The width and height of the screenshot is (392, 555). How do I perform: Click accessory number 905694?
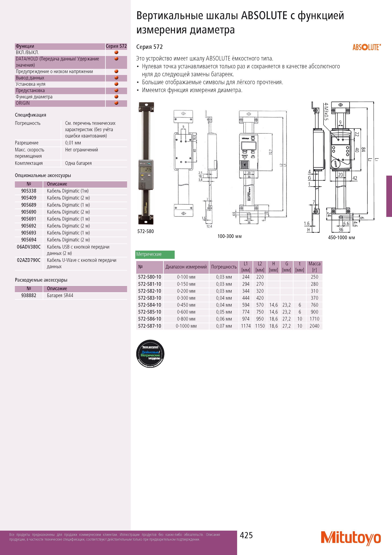pyautogui.click(x=29, y=240)
